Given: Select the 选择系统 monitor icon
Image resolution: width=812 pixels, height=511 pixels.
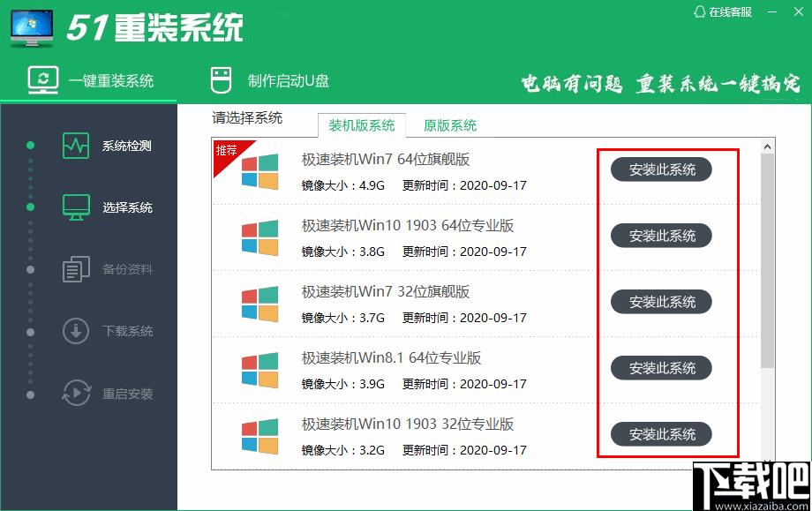Looking at the screenshot, I should [76, 207].
